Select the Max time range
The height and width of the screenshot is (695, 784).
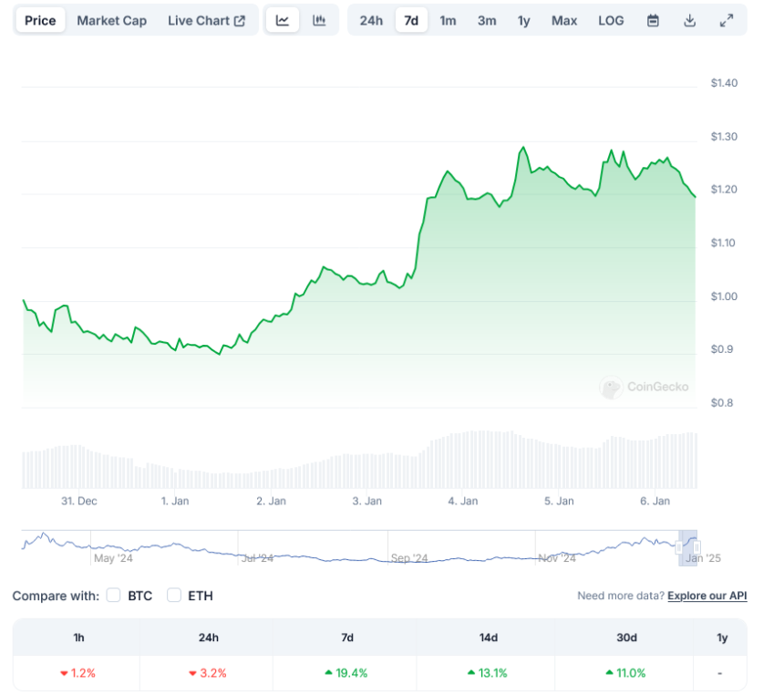(x=564, y=20)
